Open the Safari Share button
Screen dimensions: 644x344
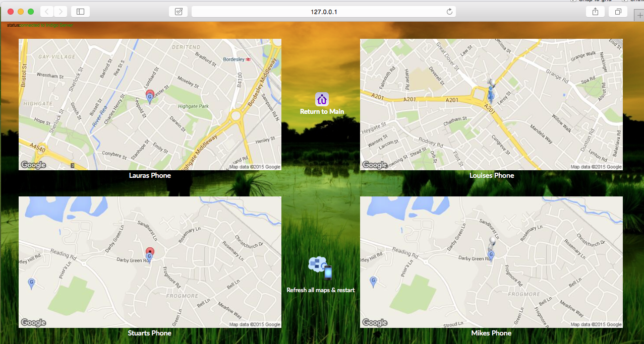click(x=595, y=11)
